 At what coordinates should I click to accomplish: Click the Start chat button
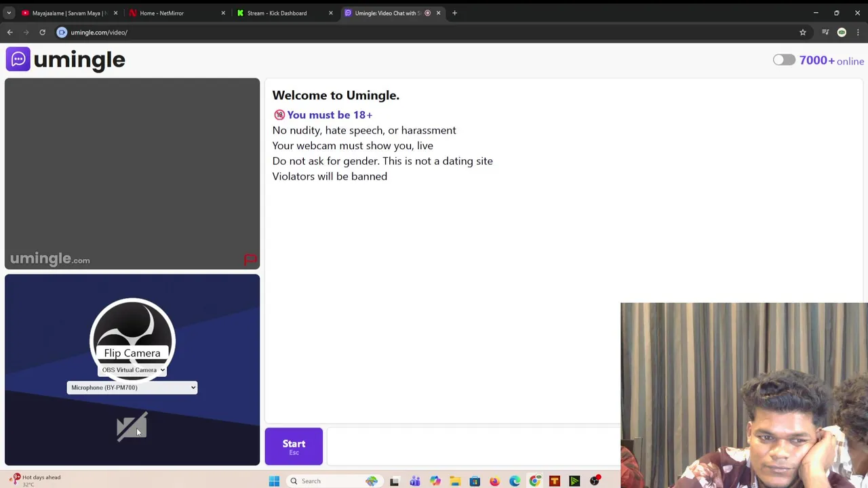pyautogui.click(x=294, y=447)
